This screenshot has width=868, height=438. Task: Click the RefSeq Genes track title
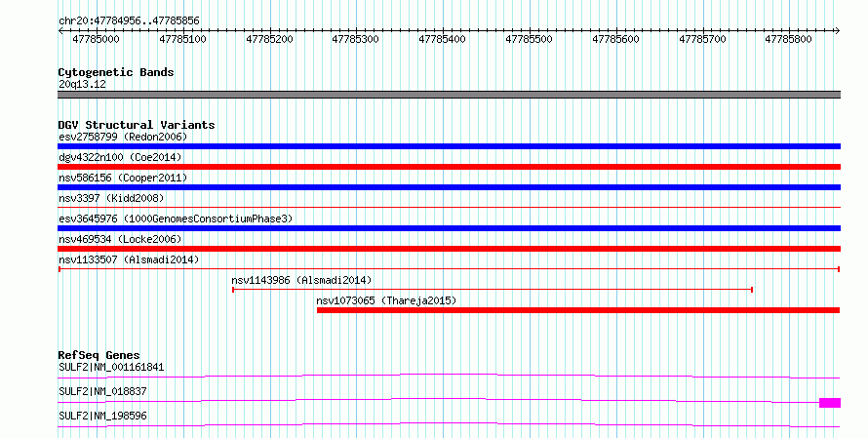point(99,355)
